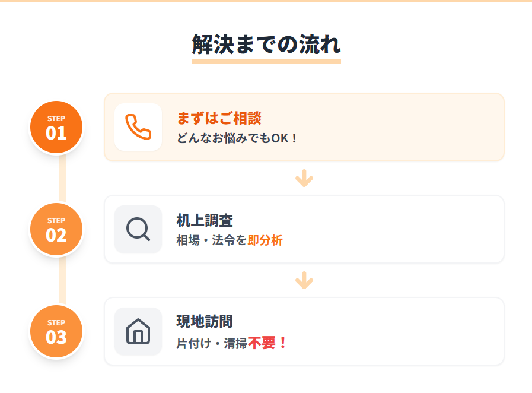Open the まずはご相談 title text
This screenshot has width=532, height=393.
[219, 118]
